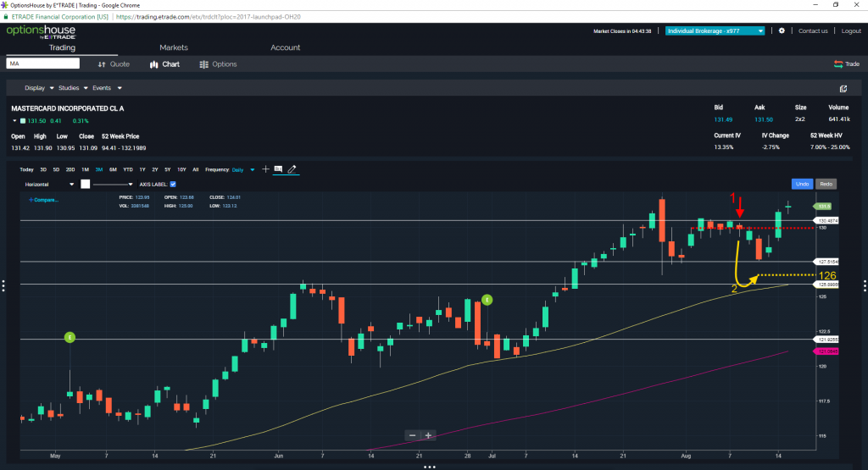This screenshot has width=868, height=470.
Task: Change the Frequency Daily dropdown
Action: (243, 169)
